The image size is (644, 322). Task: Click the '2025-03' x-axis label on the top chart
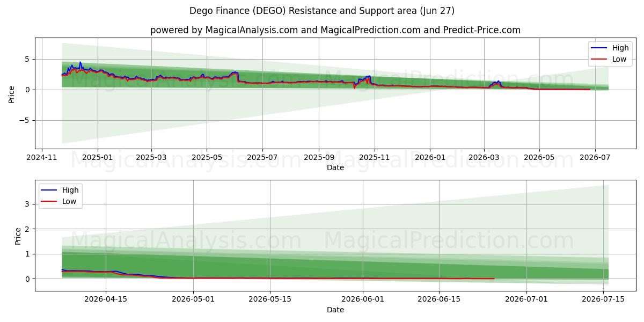pos(151,158)
